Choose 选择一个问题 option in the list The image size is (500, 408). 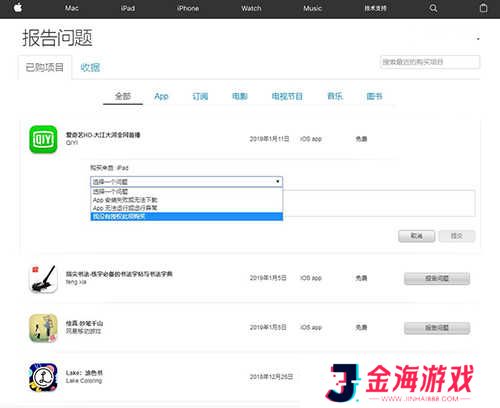[186, 192]
